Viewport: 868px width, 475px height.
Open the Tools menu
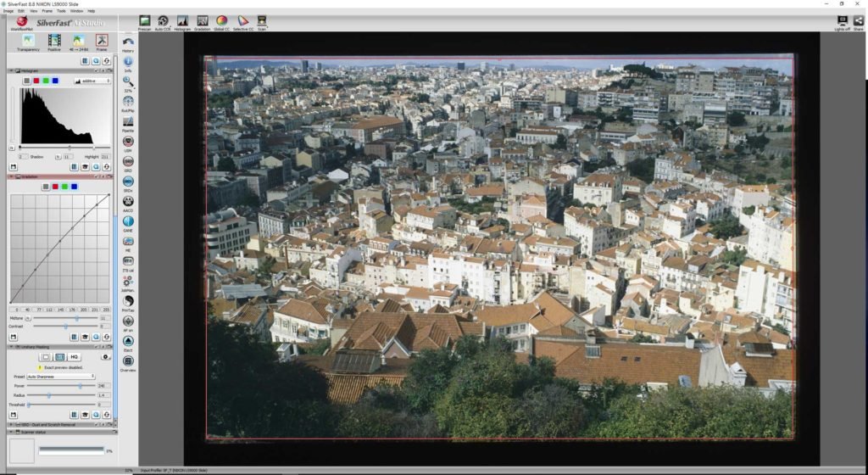[61, 11]
